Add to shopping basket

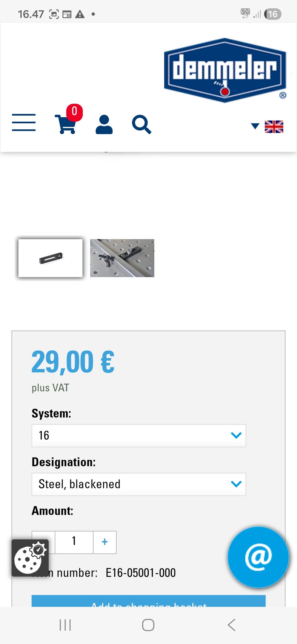click(148, 602)
